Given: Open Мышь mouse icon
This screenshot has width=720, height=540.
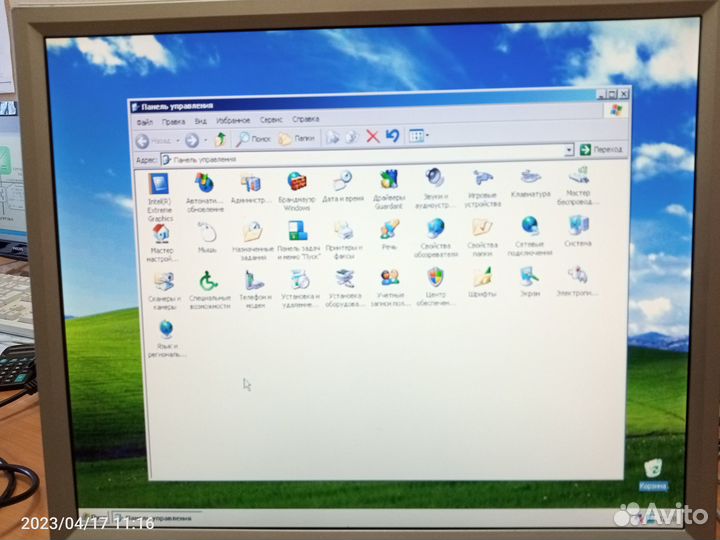Looking at the screenshot, I should [x=207, y=237].
